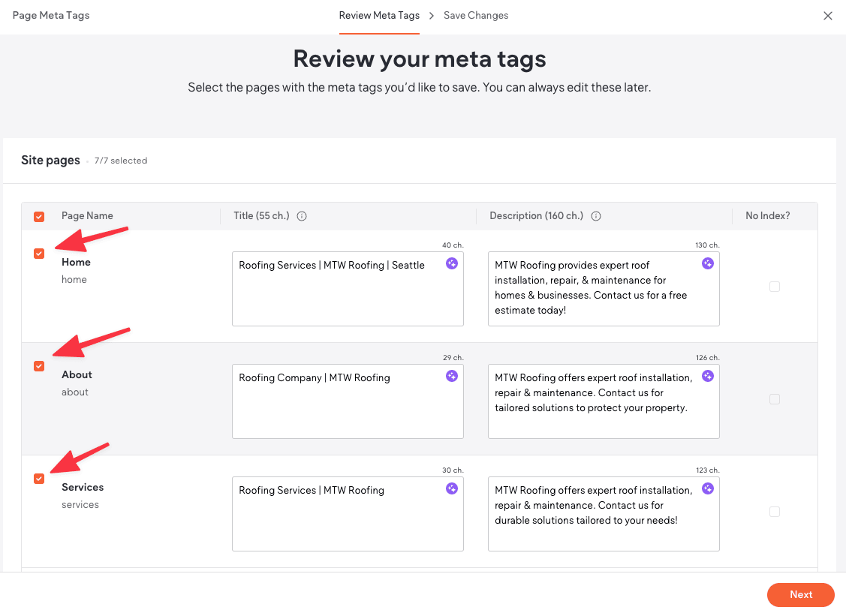Enable No Index for the Home page
Image resolution: width=846 pixels, height=616 pixels.
tap(774, 287)
